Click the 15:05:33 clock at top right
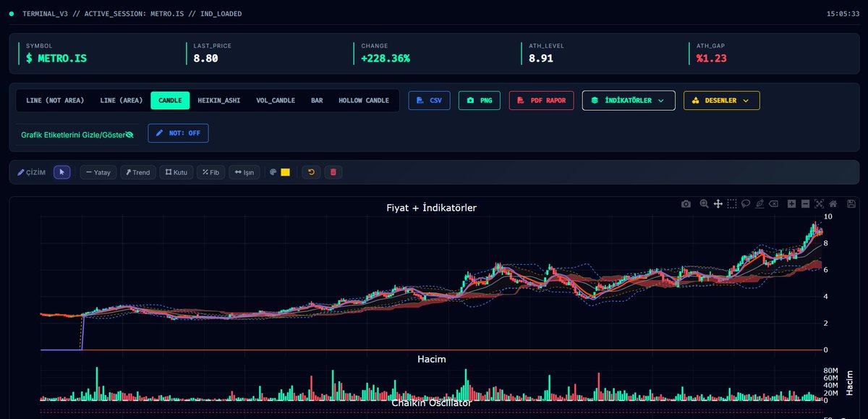 click(843, 14)
